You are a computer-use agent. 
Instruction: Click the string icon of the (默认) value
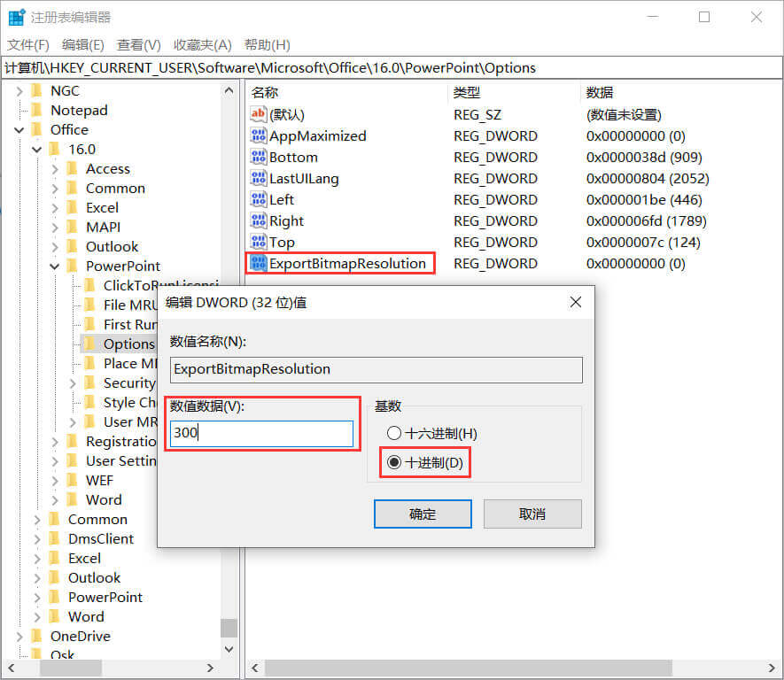pyautogui.click(x=259, y=114)
